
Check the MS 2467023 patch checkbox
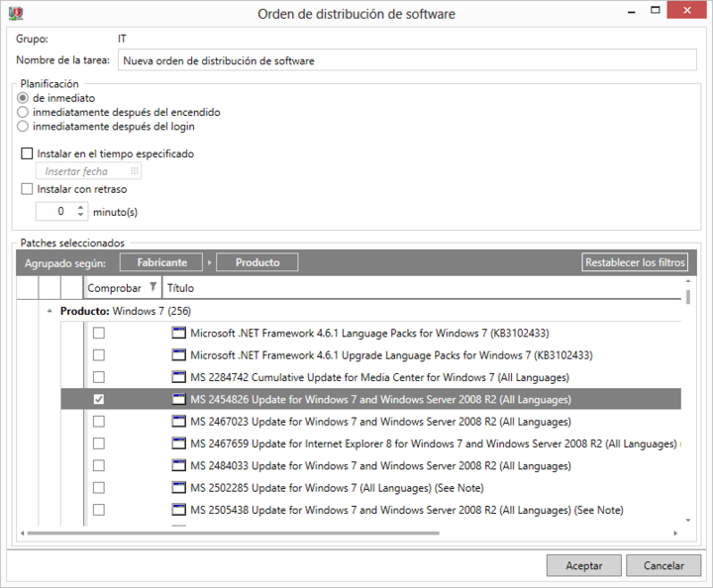tap(99, 422)
